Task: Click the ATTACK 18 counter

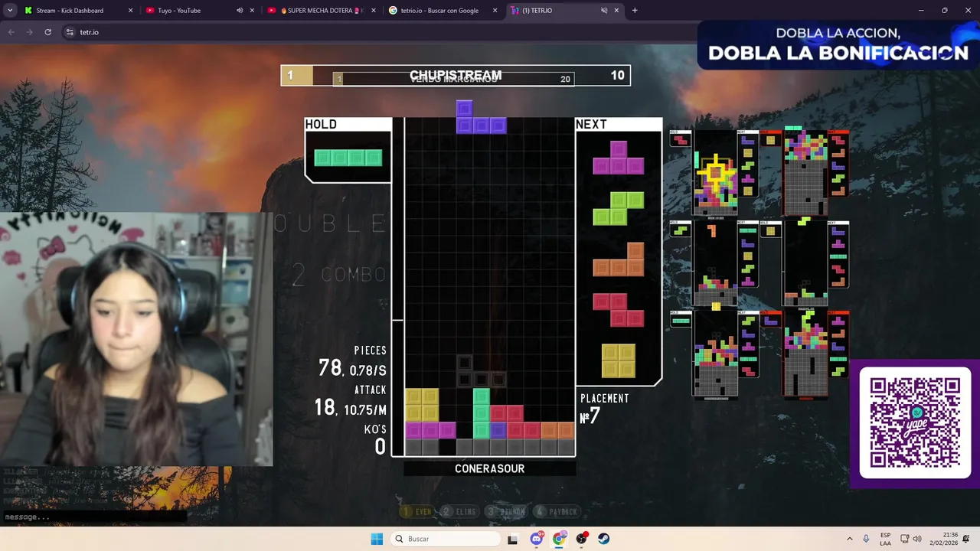Action: pos(350,402)
